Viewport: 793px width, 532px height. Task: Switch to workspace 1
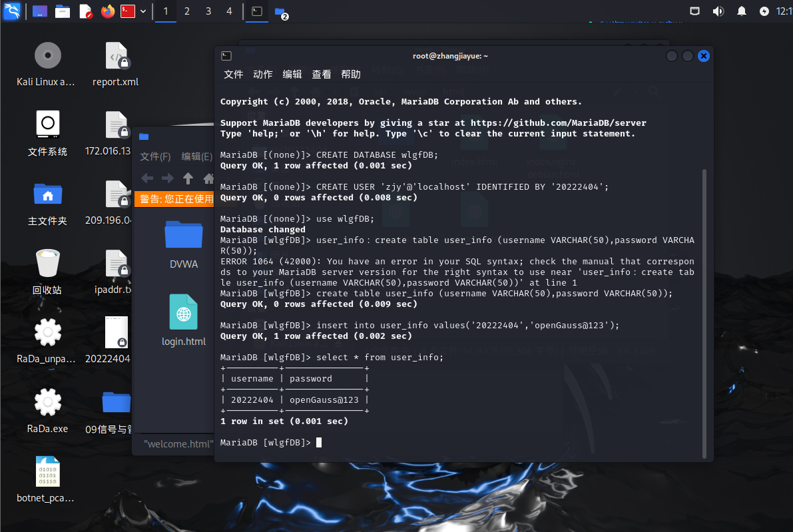(x=165, y=11)
